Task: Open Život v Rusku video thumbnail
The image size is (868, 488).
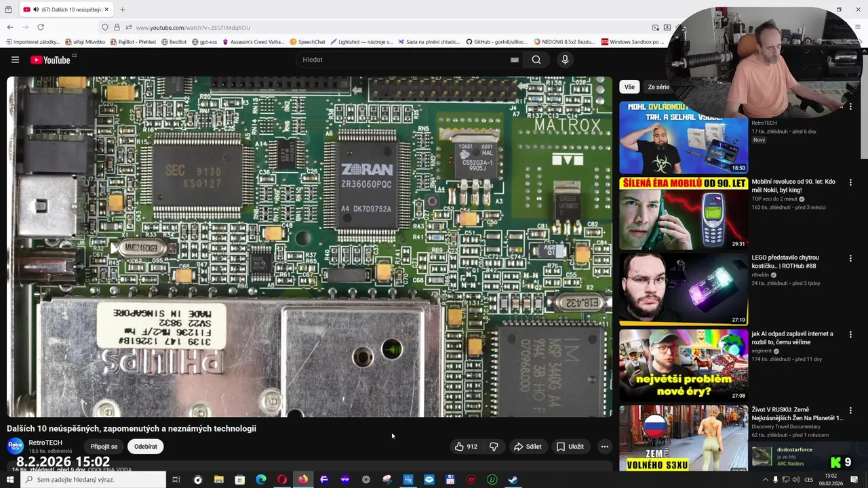Action: click(x=683, y=439)
